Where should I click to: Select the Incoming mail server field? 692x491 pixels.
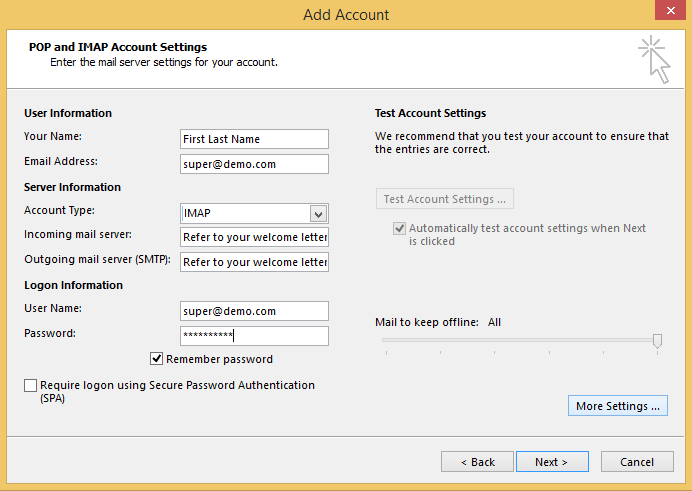click(x=254, y=237)
